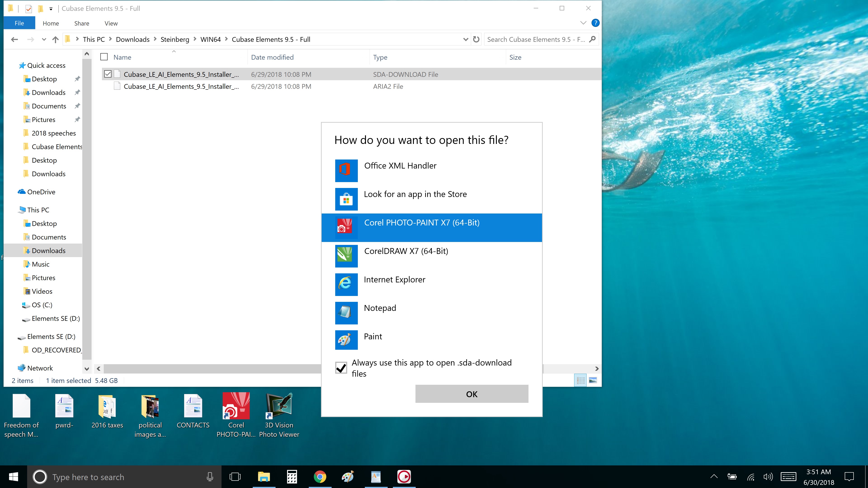Open Paint from the taskbar
Screen dimensions: 868x488
pyautogui.click(x=348, y=477)
